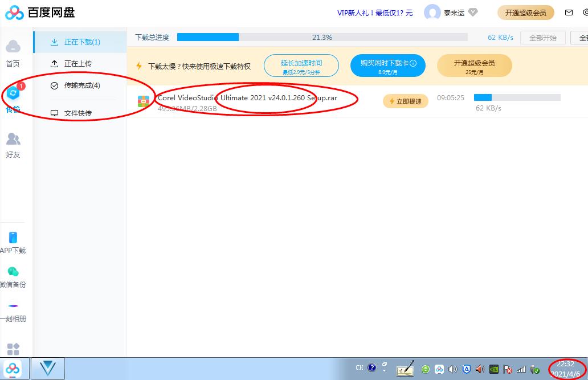This screenshot has height=380, width=588.
Task: Click the 62 KB/s speed under the file progress bar
Action: [488, 108]
